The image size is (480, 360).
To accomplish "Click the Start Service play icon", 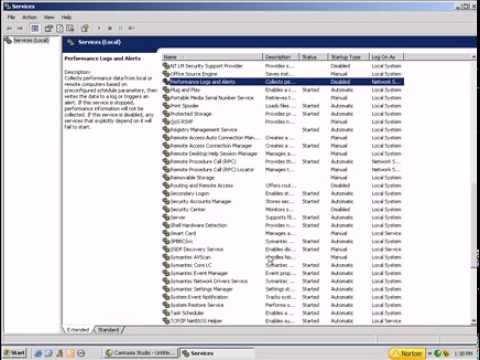I will 99,28.
